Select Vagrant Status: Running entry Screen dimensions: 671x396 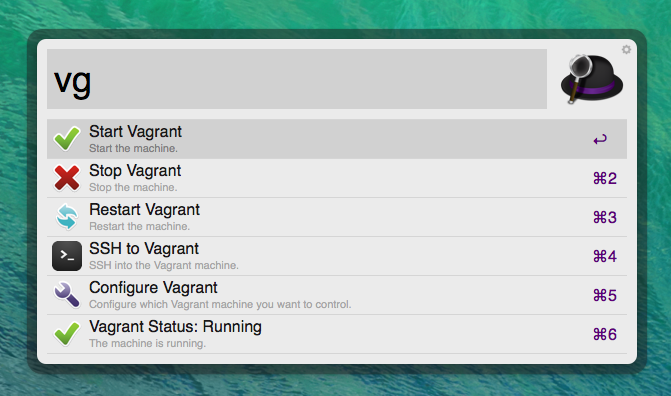(x=337, y=334)
